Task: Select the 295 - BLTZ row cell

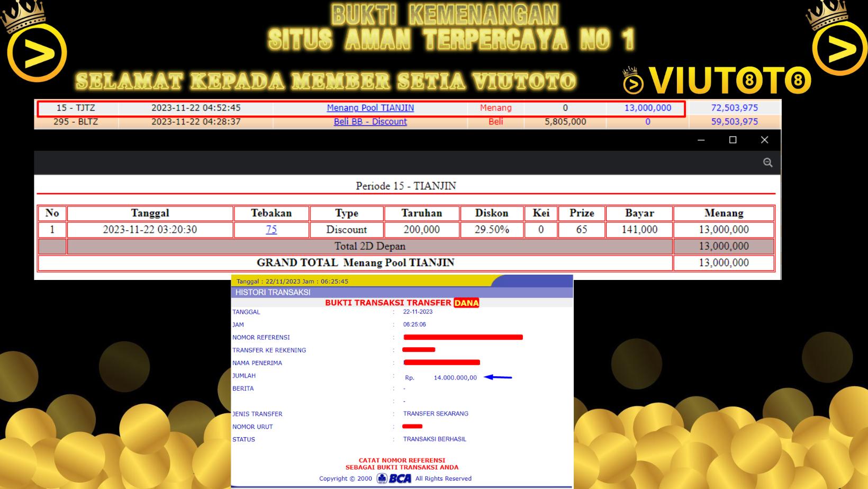Action: [76, 122]
